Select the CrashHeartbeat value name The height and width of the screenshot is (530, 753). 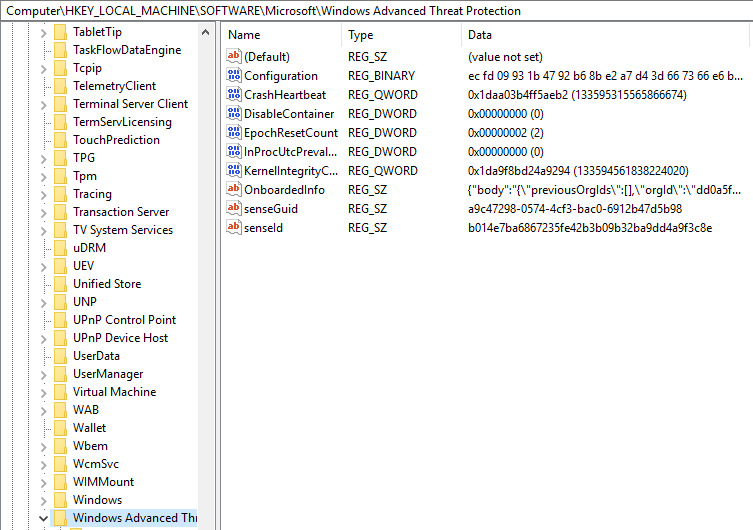click(285, 95)
